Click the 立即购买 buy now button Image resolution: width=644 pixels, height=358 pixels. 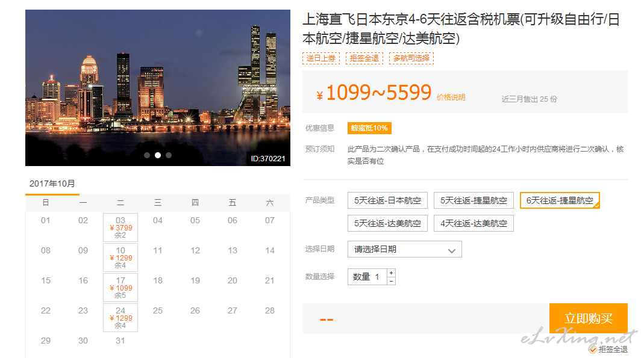tap(588, 318)
